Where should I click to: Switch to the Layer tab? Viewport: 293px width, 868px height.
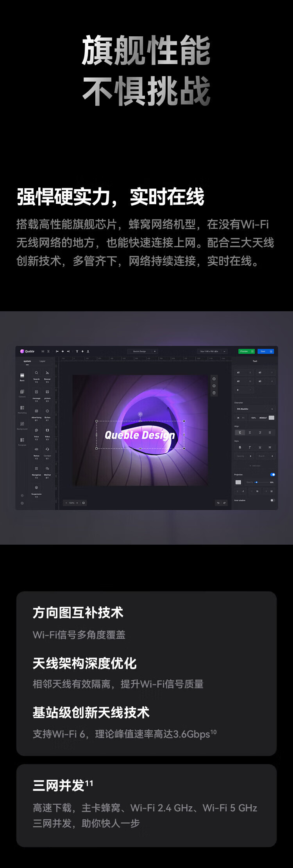click(x=43, y=361)
